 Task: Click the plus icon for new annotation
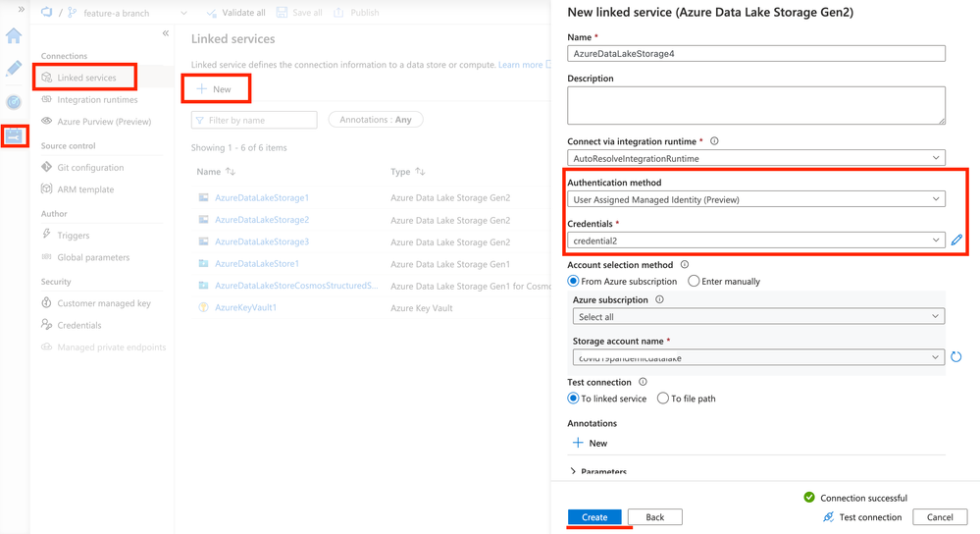pyautogui.click(x=578, y=443)
